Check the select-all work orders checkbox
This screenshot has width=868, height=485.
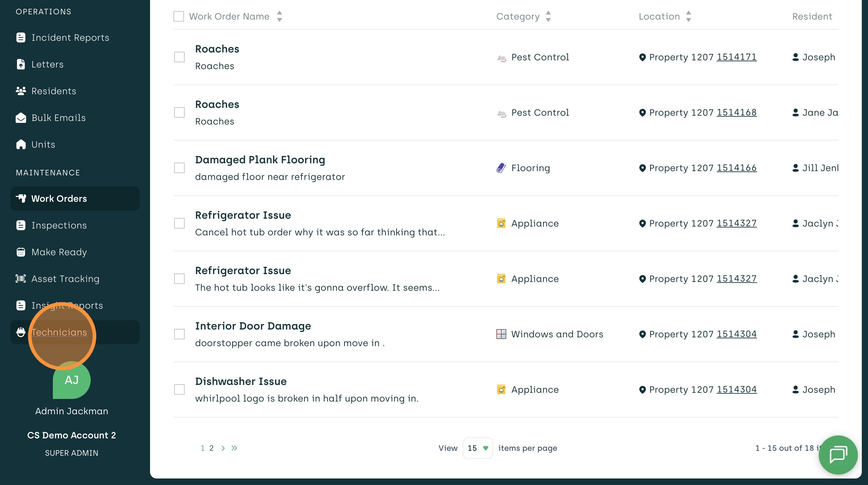[x=178, y=16]
